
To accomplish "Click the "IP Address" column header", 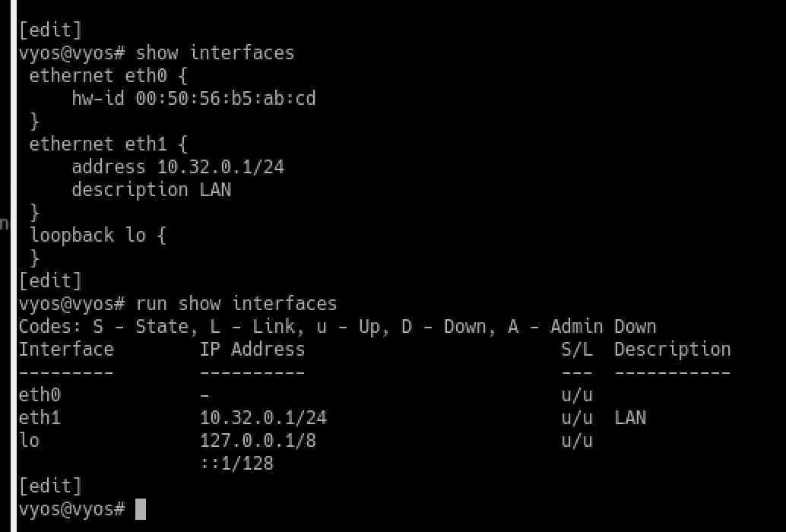I will tap(252, 350).
